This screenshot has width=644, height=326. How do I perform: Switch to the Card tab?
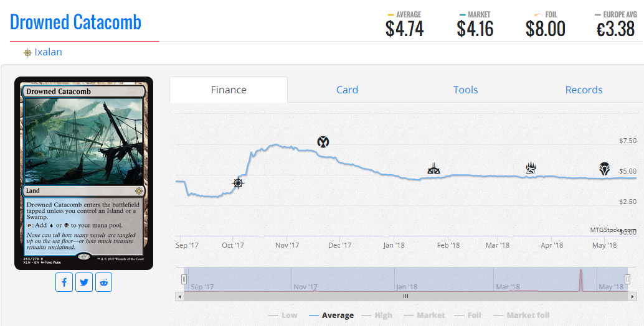[347, 90]
